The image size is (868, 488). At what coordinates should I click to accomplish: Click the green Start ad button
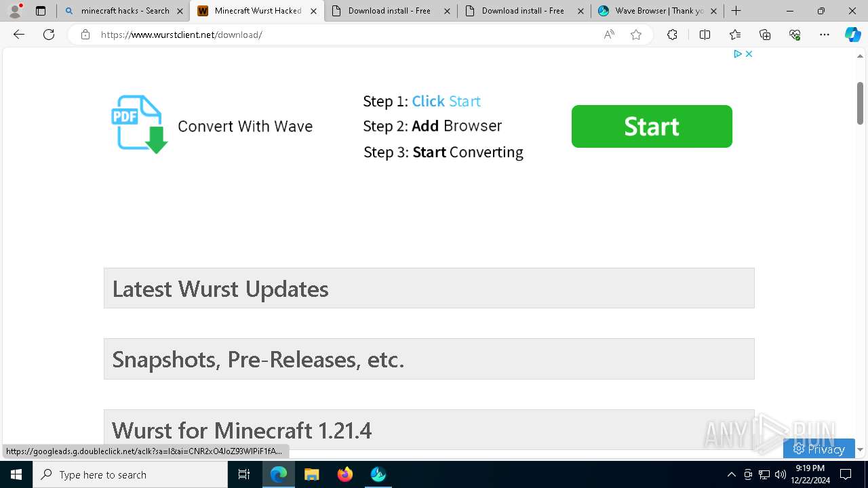[x=652, y=126]
